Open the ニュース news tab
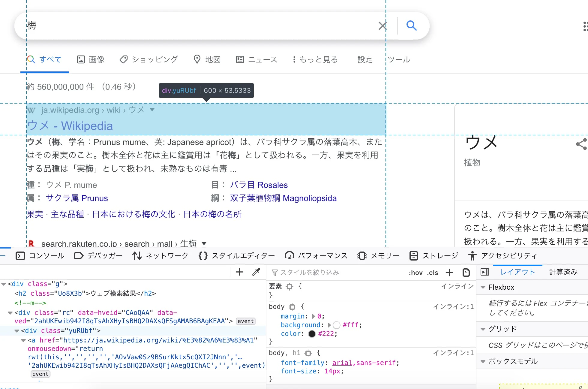Image resolution: width=588 pixels, height=389 pixels. click(256, 59)
